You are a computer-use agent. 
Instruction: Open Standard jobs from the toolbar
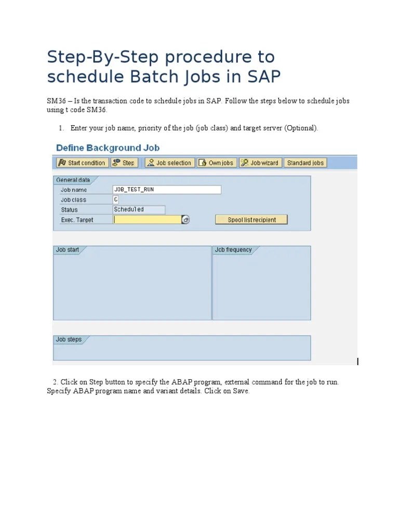pos(305,162)
